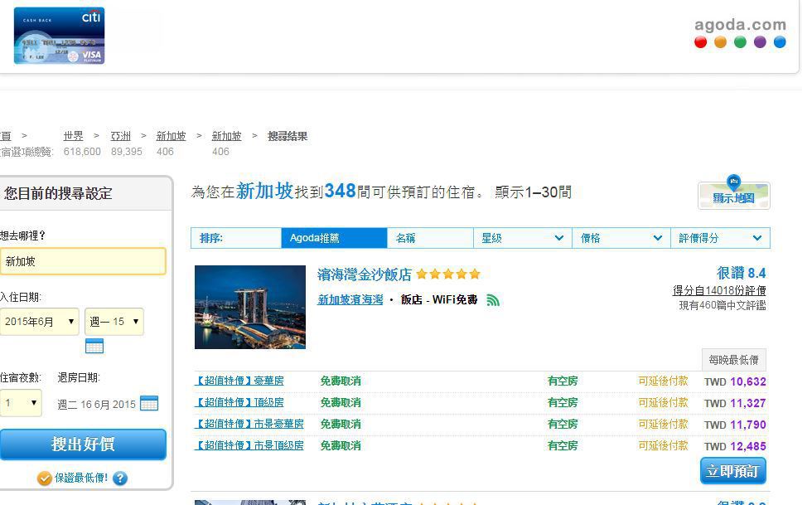The height and width of the screenshot is (505, 812).
Task: Expand the nights count dropdown
Action: click(22, 403)
